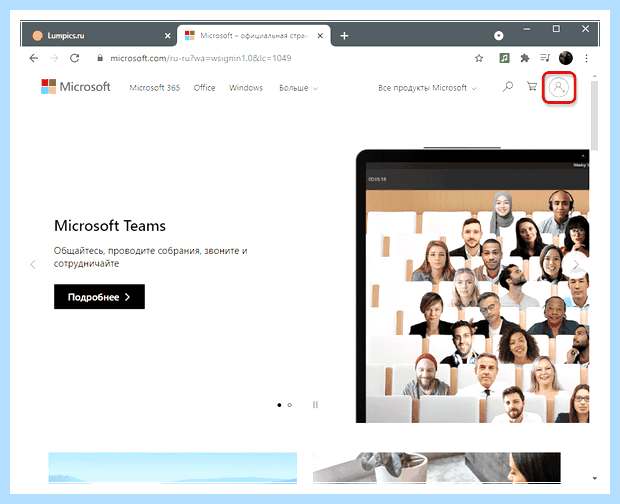This screenshot has width=620, height=504.
Task: Click the scroll down arrow
Action: point(594,478)
